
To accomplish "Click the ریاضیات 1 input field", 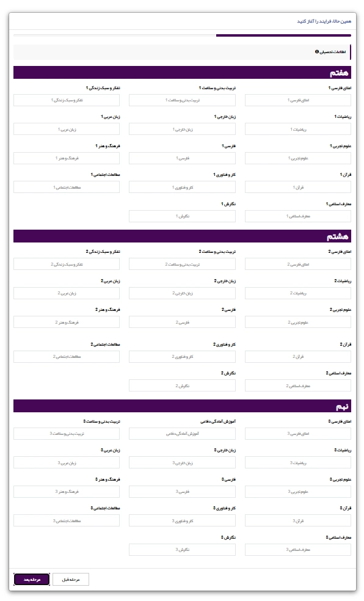I will [x=297, y=129].
